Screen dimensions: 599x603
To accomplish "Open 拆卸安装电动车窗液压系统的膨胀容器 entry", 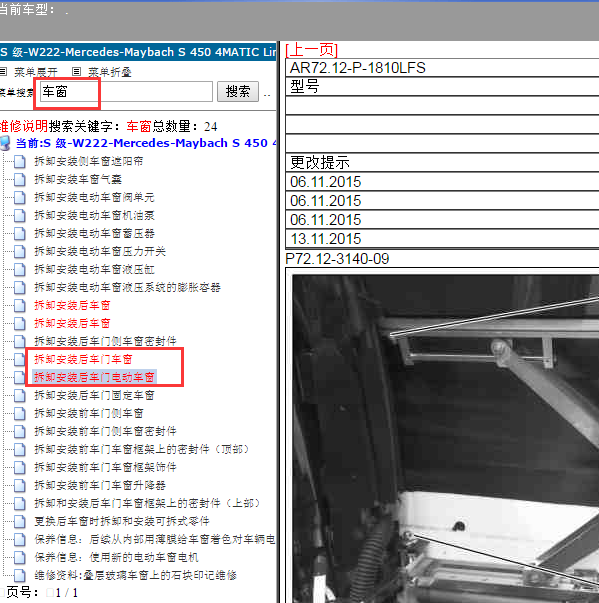I will (127, 287).
